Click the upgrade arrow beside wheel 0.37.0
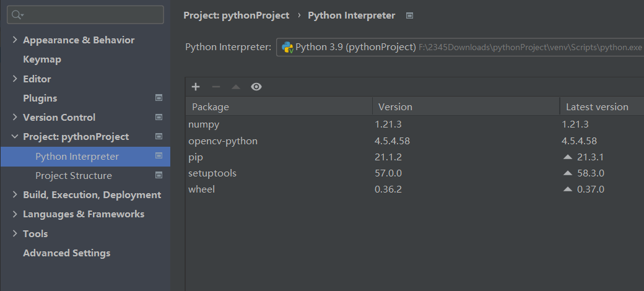The width and height of the screenshot is (644, 291). pyautogui.click(x=568, y=189)
